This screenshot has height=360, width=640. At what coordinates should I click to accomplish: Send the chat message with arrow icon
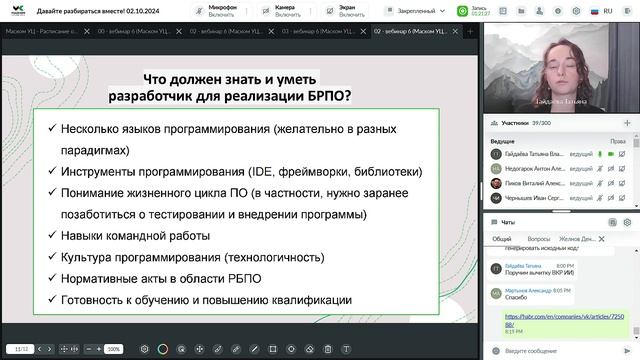(627, 351)
